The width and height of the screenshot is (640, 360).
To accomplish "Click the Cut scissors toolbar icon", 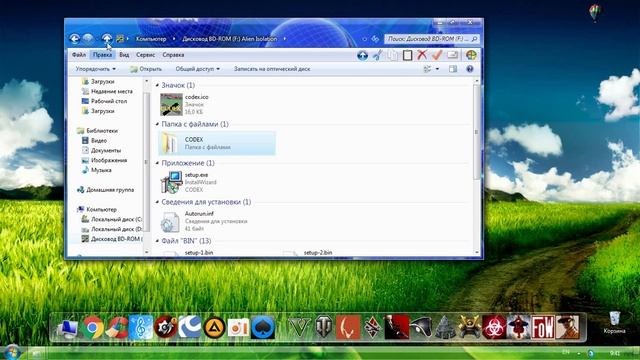I will point(378,55).
